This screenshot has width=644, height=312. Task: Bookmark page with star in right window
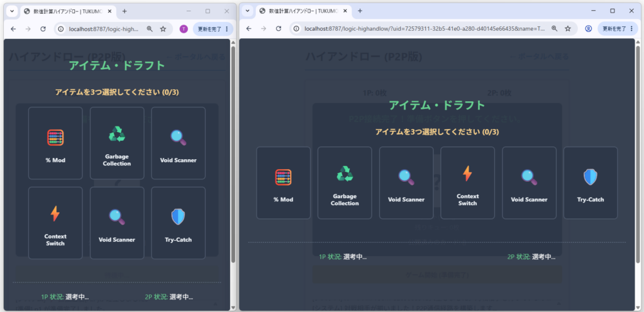[x=568, y=29]
